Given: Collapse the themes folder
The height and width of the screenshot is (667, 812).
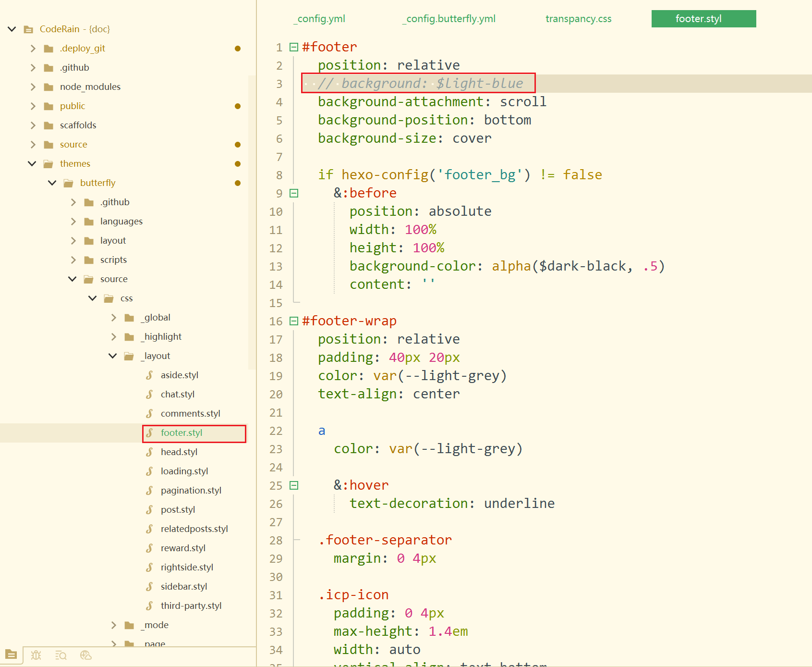Looking at the screenshot, I should click(32, 164).
